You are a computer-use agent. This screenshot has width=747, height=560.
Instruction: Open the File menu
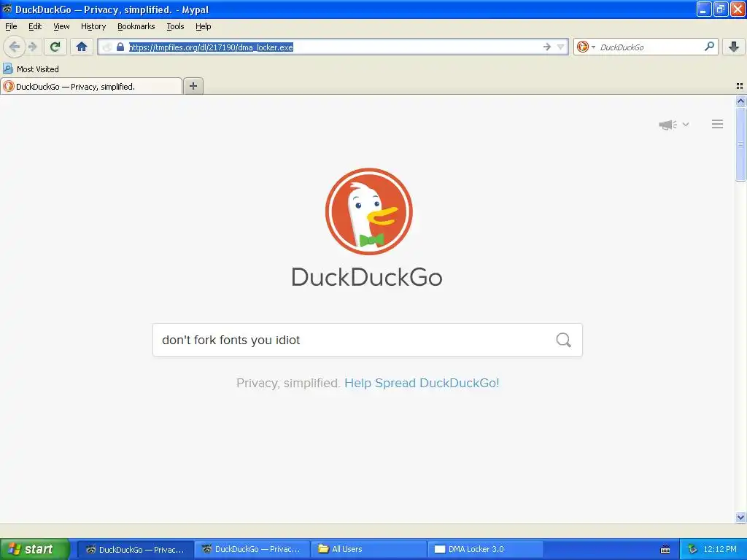[11, 27]
